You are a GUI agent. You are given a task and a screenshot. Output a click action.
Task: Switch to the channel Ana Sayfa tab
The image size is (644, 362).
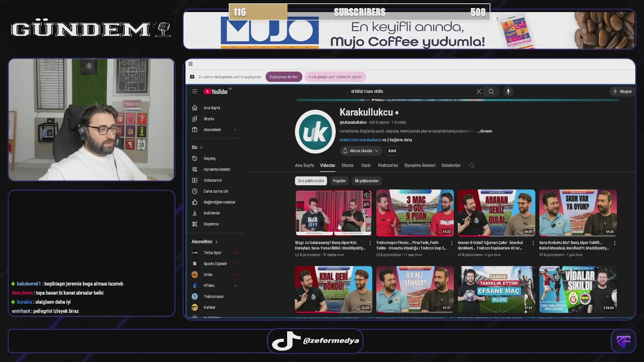click(304, 165)
